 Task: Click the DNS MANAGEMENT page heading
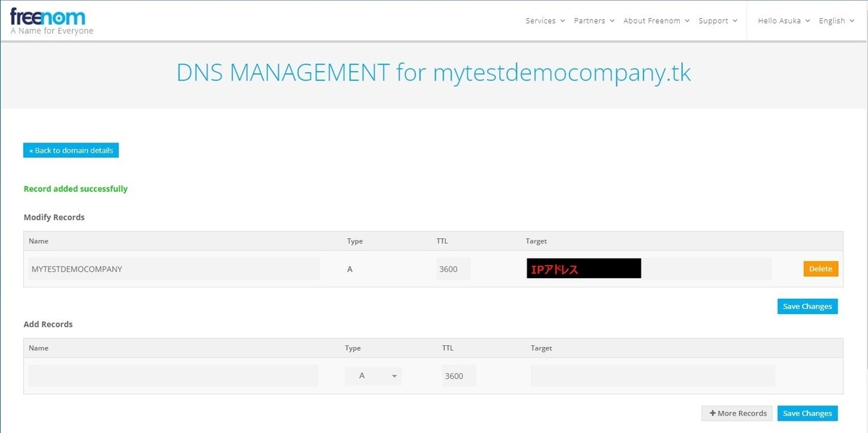click(434, 73)
